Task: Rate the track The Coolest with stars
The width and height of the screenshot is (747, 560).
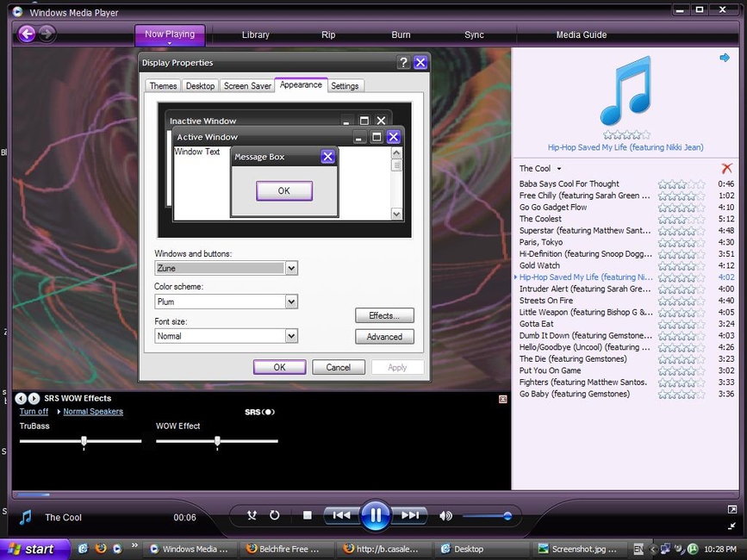Action: click(682, 219)
